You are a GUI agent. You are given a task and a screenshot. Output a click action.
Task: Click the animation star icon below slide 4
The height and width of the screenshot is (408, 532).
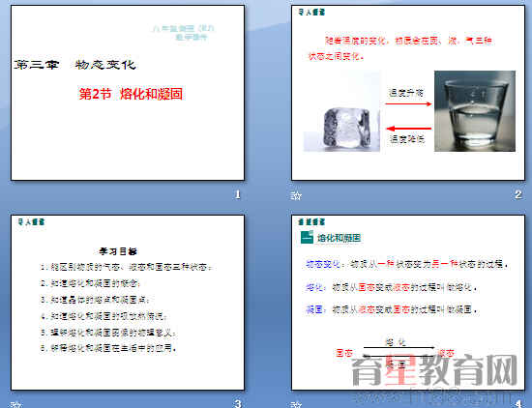click(x=296, y=404)
